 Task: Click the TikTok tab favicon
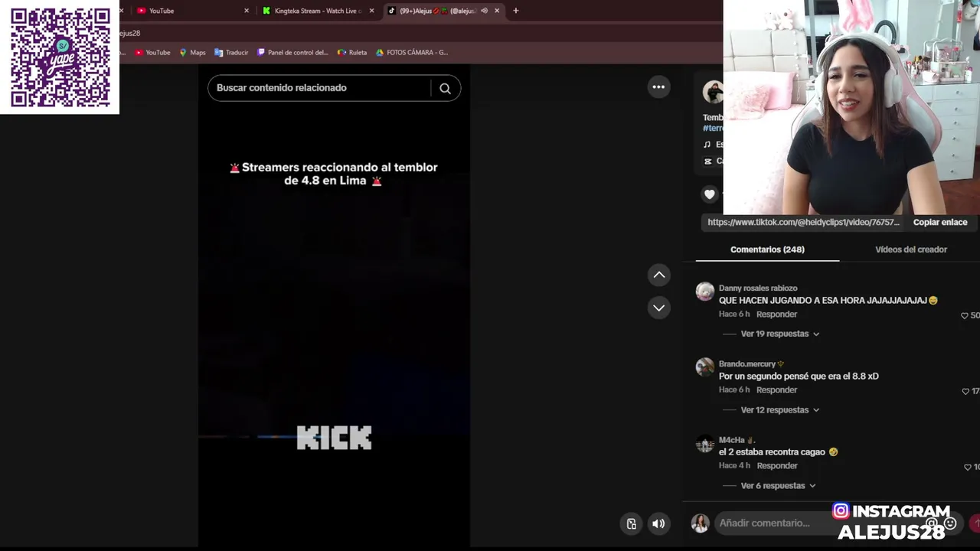click(x=392, y=11)
